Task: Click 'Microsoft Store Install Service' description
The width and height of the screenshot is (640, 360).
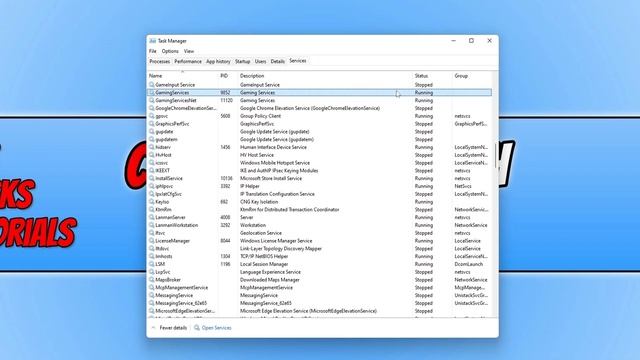Action: 271,178
